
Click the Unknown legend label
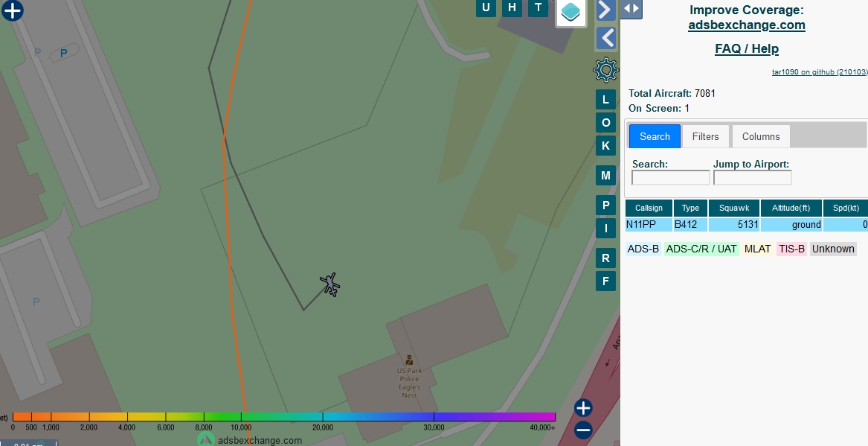[x=833, y=249]
